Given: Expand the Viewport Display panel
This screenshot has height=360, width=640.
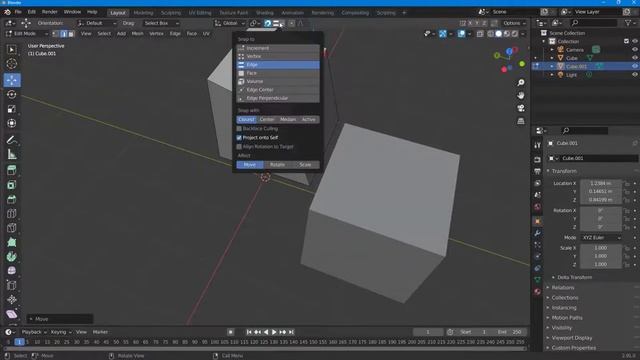Looking at the screenshot, I should click(x=571, y=338).
